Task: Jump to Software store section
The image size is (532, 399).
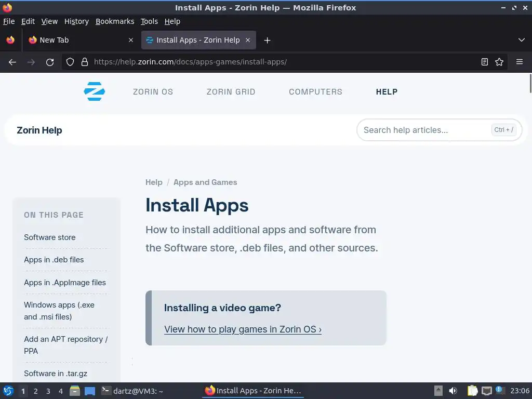Action: point(49,237)
